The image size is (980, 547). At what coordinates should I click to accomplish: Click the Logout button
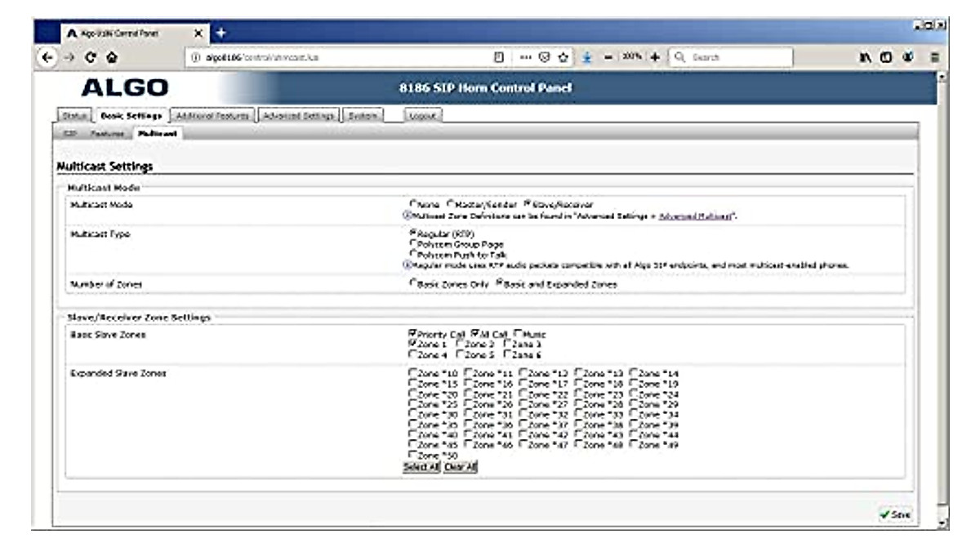coord(424,116)
